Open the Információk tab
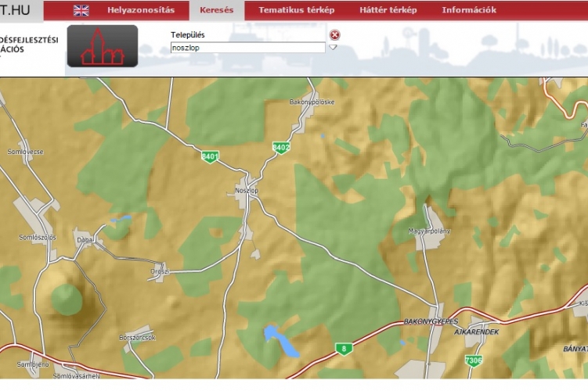The width and height of the screenshot is (588, 391). pos(469,10)
